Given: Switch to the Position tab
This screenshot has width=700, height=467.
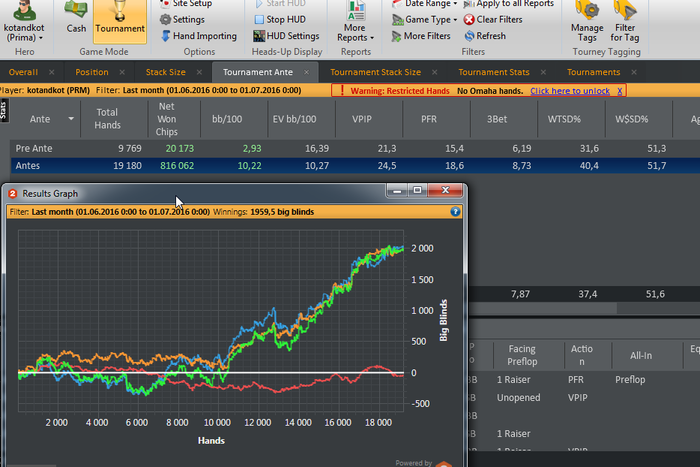Looking at the screenshot, I should pyautogui.click(x=92, y=72).
